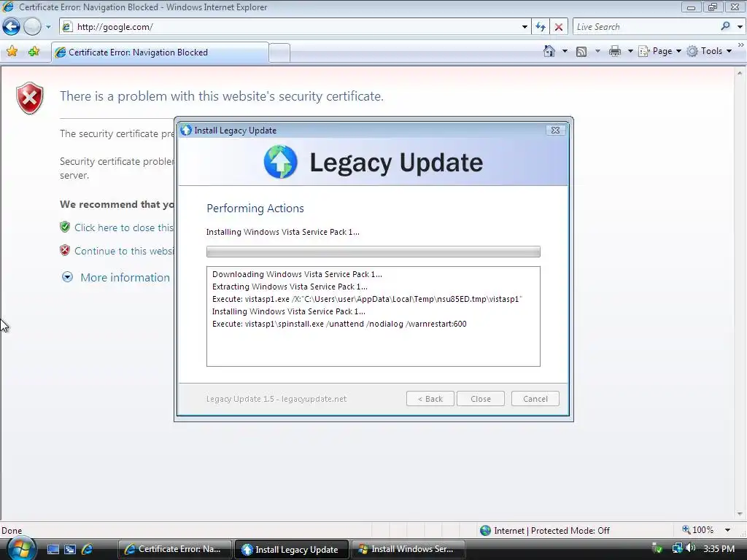
Task: Open the zoom level dropdown arrow
Action: point(727,530)
